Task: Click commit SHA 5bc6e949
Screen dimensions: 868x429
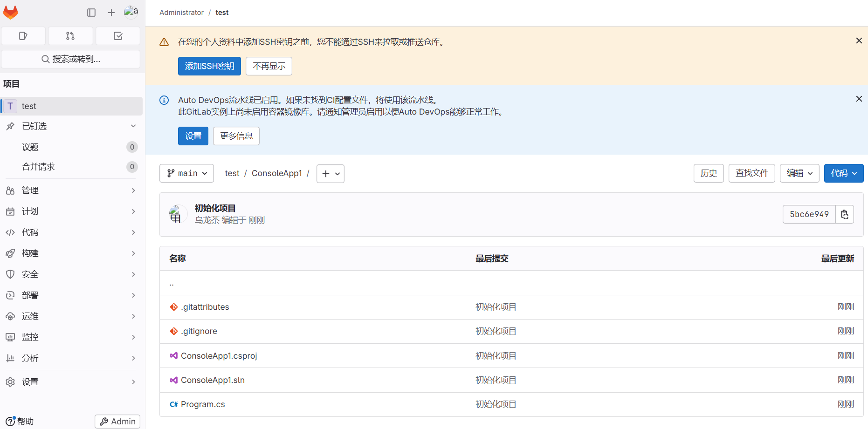Action: pos(809,214)
